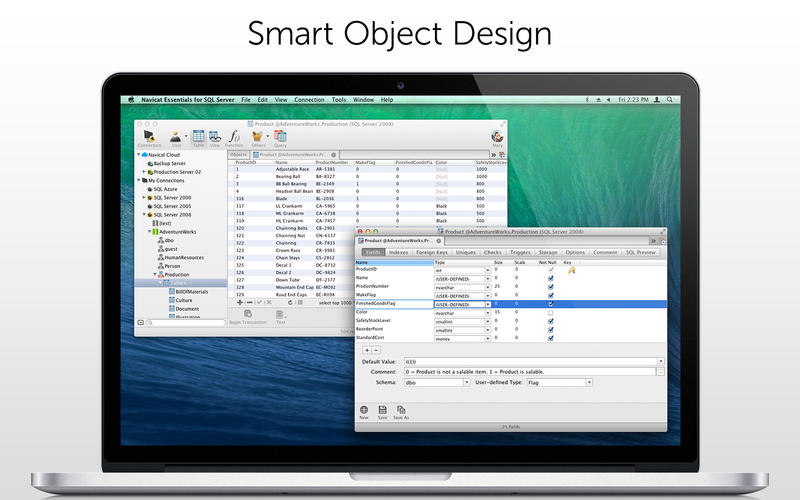Uncheck Not Null for ProductNumber field
This screenshot has height=500, width=800.
click(x=550, y=287)
